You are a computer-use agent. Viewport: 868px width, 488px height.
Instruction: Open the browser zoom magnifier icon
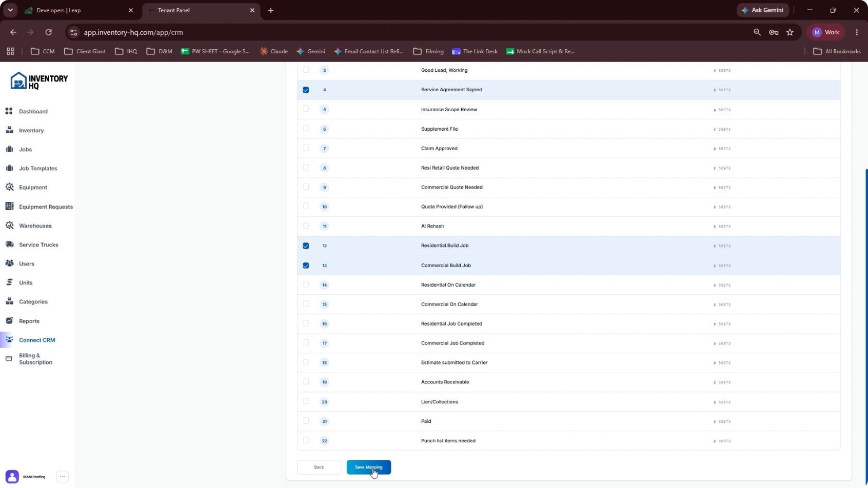(757, 32)
